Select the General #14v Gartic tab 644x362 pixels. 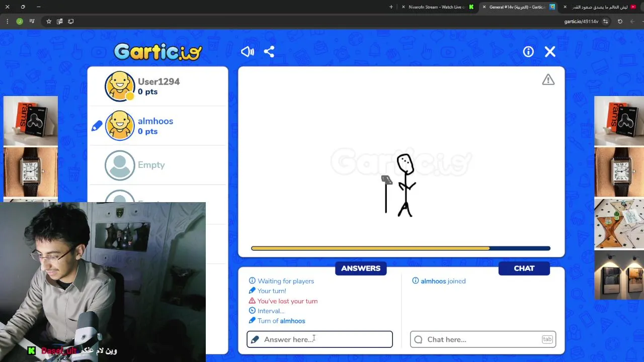point(518,7)
